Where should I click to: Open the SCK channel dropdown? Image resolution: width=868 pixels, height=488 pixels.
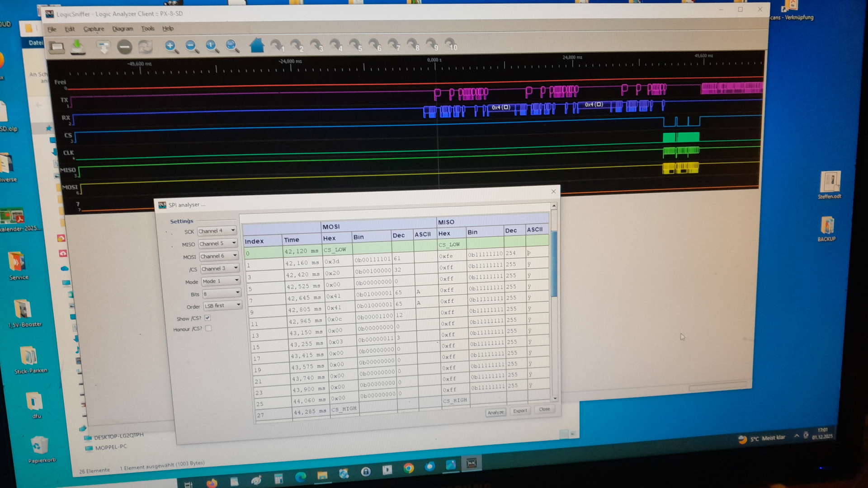[217, 231]
